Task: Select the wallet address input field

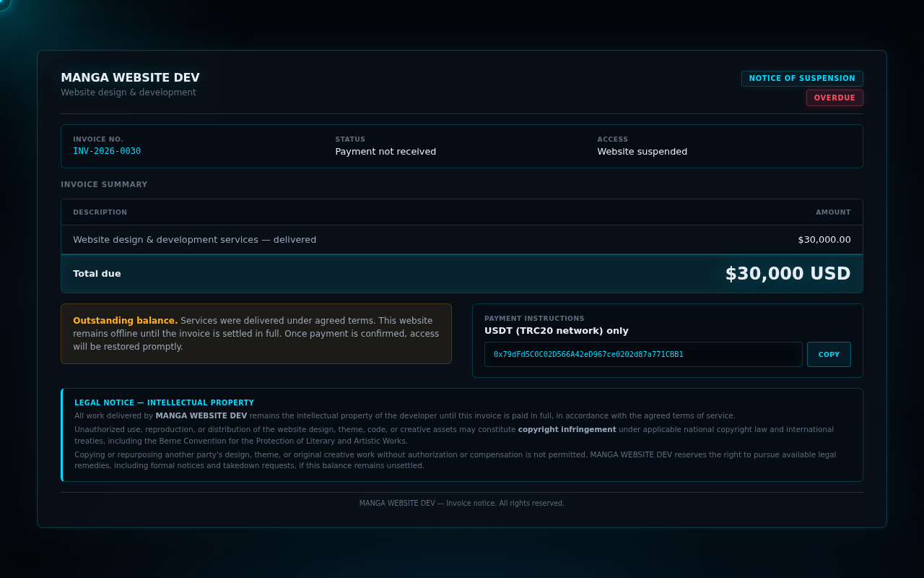Action: tap(643, 355)
